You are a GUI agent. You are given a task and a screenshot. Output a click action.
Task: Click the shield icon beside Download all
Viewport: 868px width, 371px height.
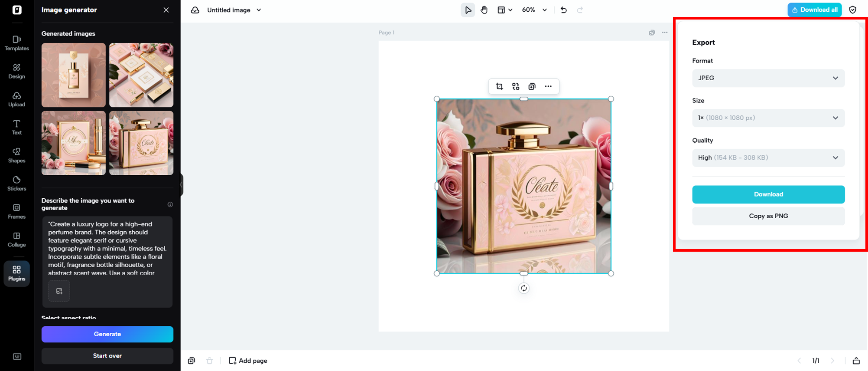[x=852, y=10]
